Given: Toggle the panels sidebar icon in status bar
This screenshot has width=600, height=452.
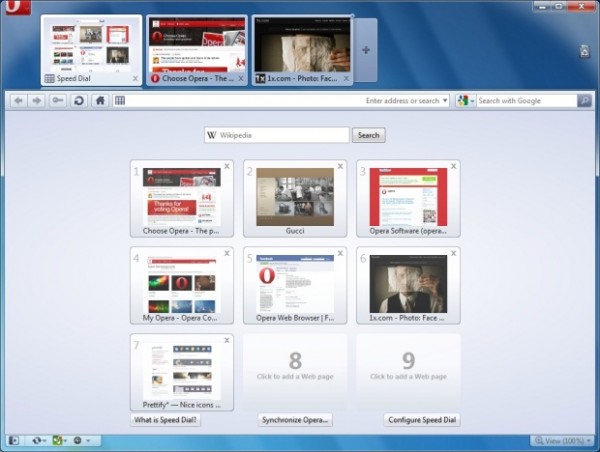Looking at the screenshot, I should (13, 439).
